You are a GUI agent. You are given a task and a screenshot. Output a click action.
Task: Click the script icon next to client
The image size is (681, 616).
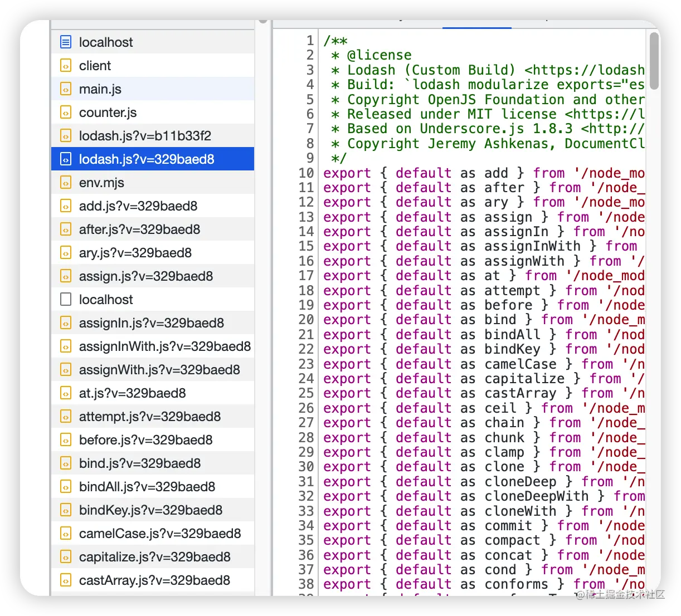pyautogui.click(x=66, y=66)
